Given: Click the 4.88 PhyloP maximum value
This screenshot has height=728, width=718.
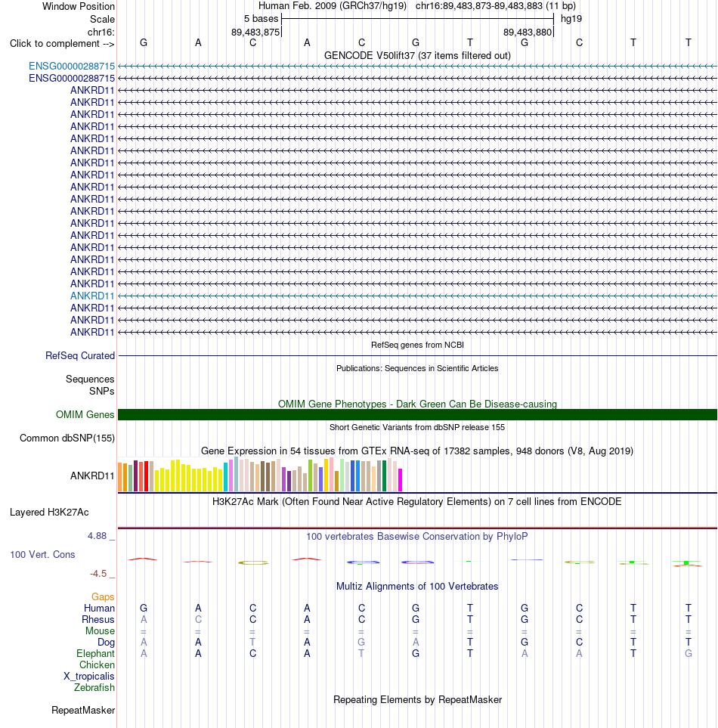Looking at the screenshot, I should pyautogui.click(x=97, y=536).
